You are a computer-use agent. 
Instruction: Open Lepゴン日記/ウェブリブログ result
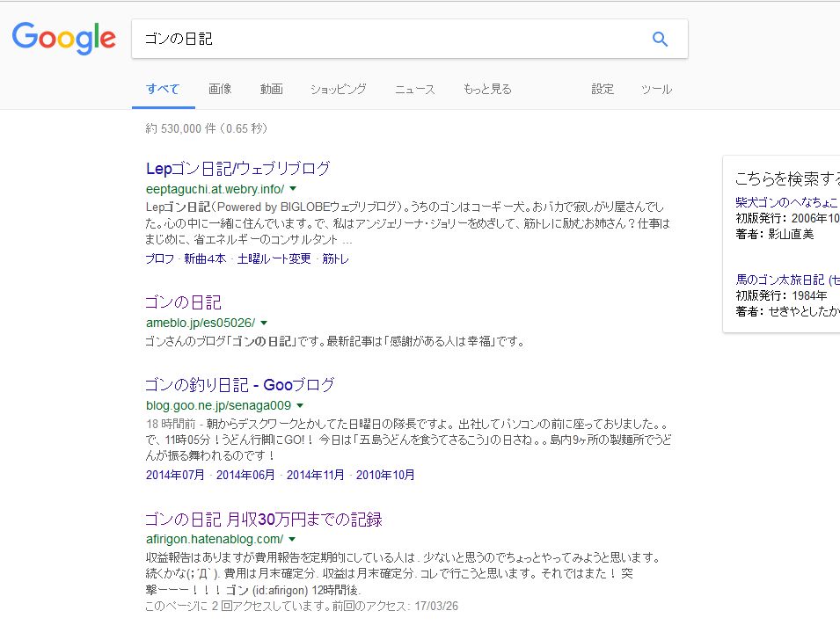[x=237, y=169]
